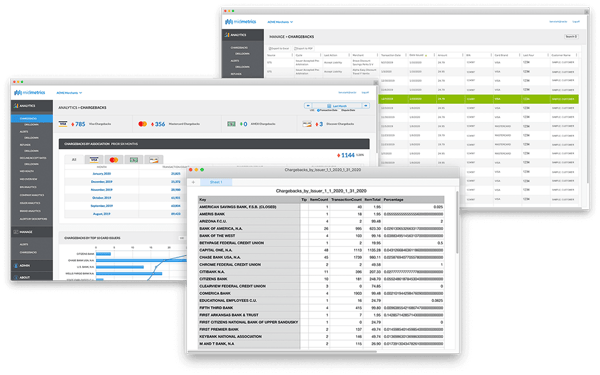
Task: Sort by Last Action column header
Action: (331, 55)
